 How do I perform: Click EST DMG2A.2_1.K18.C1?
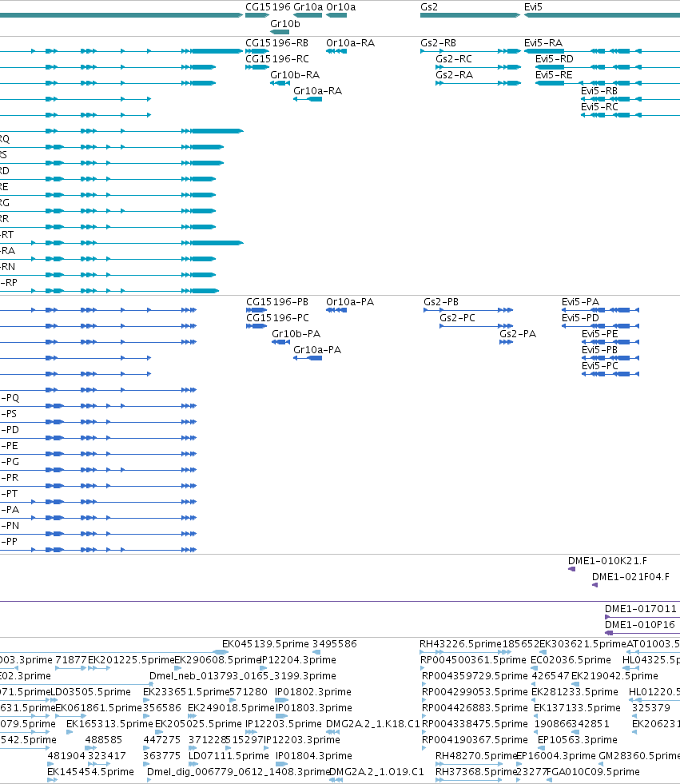coord(373,724)
